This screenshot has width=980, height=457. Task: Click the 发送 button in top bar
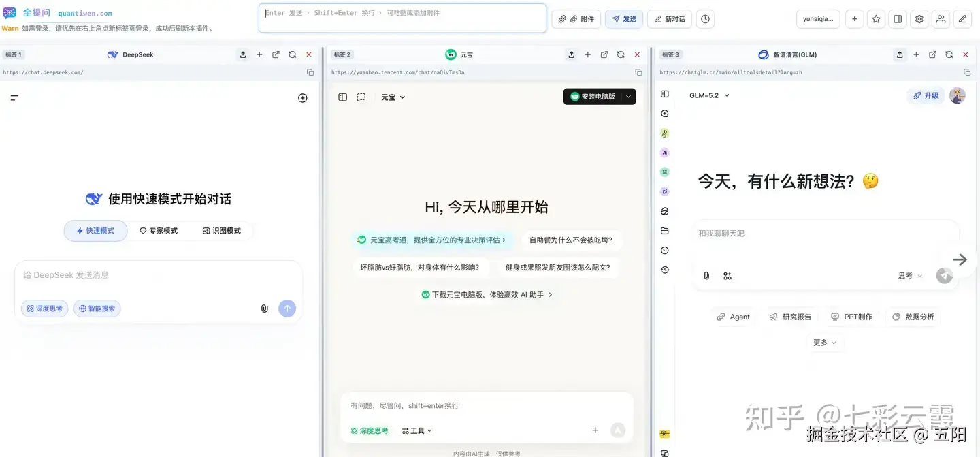click(x=624, y=19)
